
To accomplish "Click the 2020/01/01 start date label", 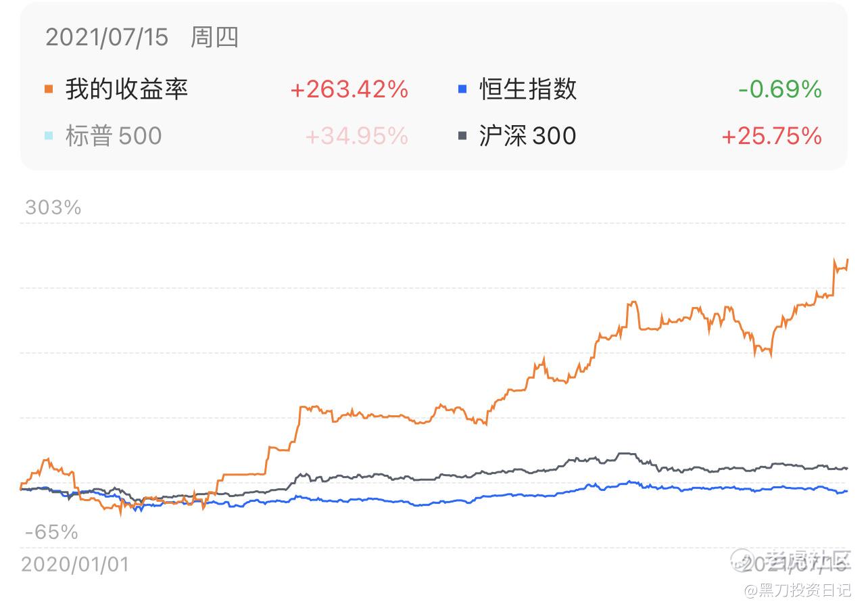I will tap(75, 563).
